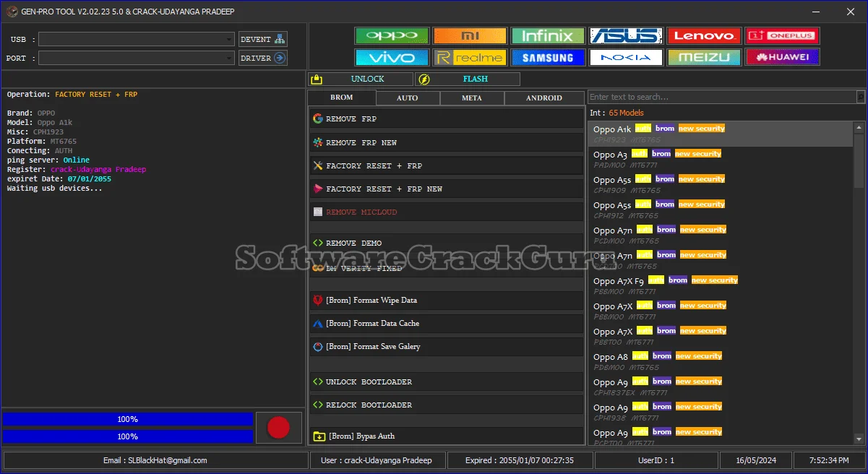Click Google icon beside REMOVE FRP
Viewport: 868px width, 474px height.
click(x=318, y=118)
